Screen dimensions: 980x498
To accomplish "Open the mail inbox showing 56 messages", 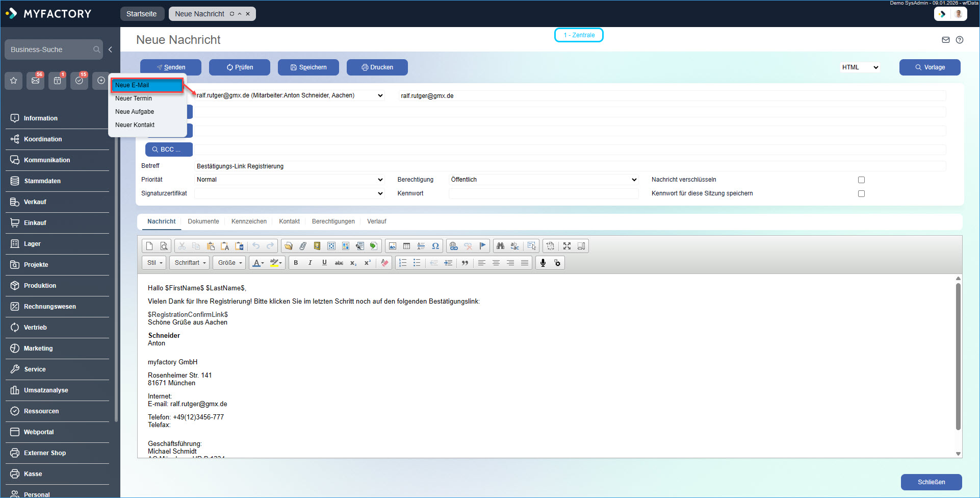I will coord(35,80).
